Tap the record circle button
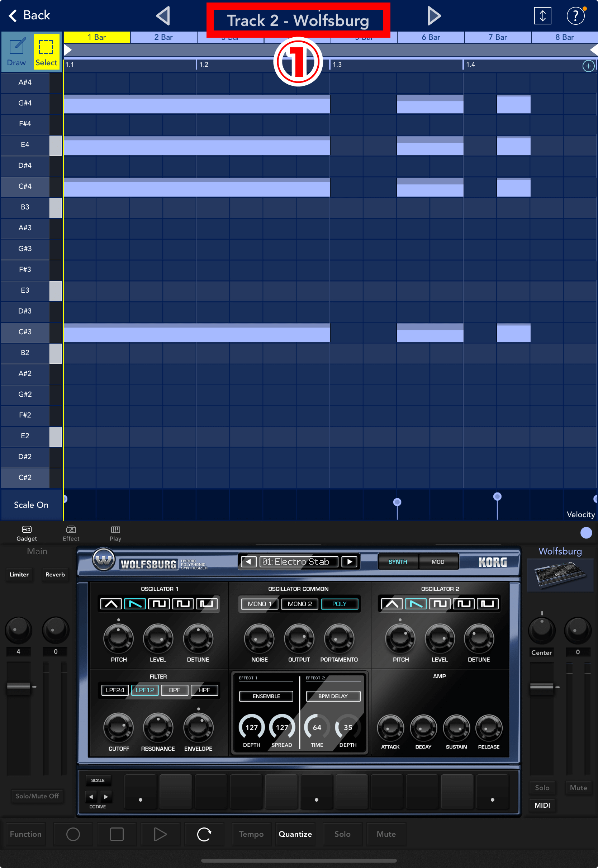This screenshot has height=868, width=598. pyautogui.click(x=73, y=834)
